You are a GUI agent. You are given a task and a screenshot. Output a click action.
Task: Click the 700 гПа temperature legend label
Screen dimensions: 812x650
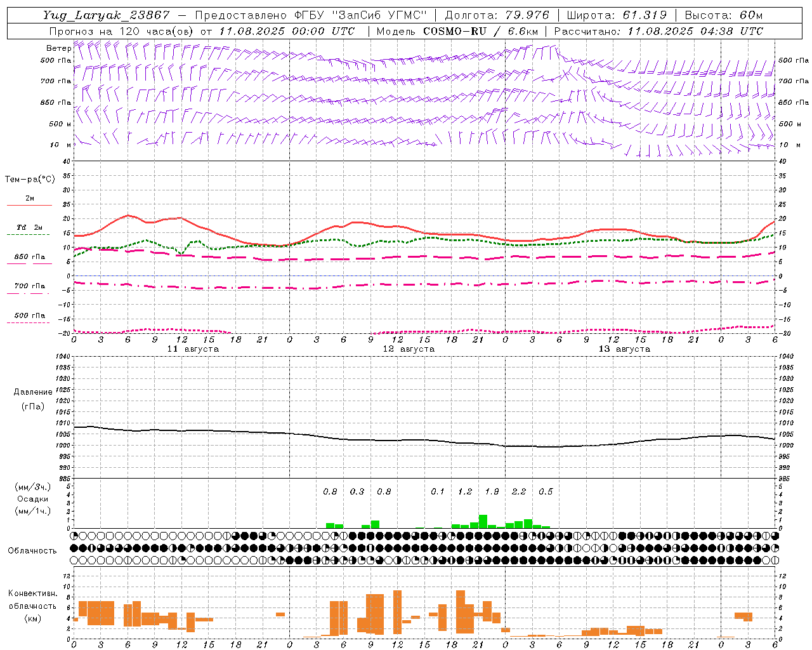click(x=30, y=286)
